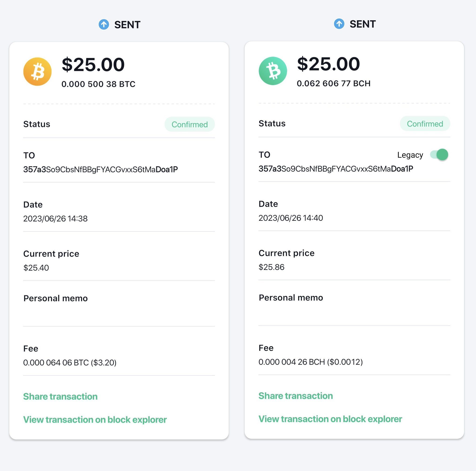
Task: Click the green Bitcoin Cash coin icon
Action: pyautogui.click(x=273, y=71)
